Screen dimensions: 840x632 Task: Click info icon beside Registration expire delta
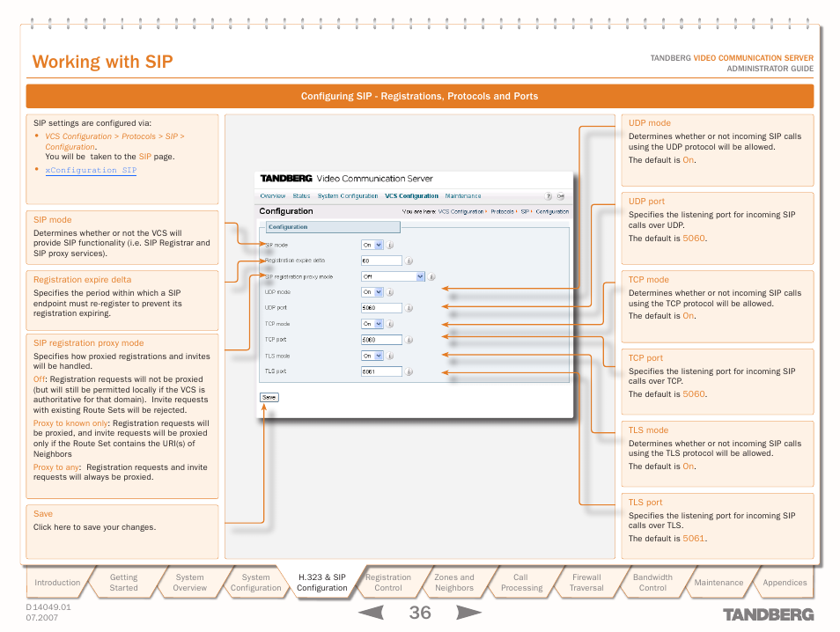click(x=409, y=261)
